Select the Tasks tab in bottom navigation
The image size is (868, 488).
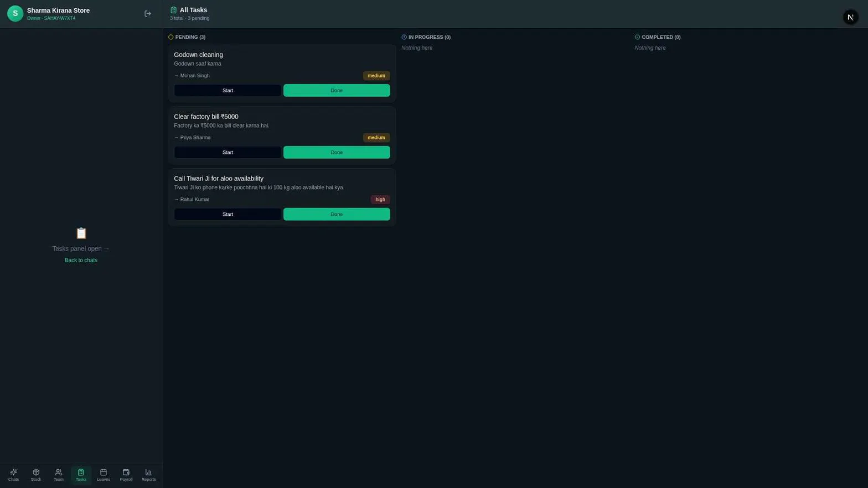(x=81, y=475)
